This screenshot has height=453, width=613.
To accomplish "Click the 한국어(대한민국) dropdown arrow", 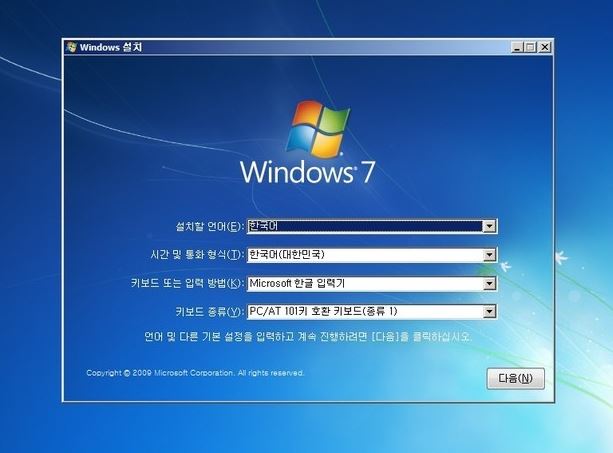I will 489,255.
